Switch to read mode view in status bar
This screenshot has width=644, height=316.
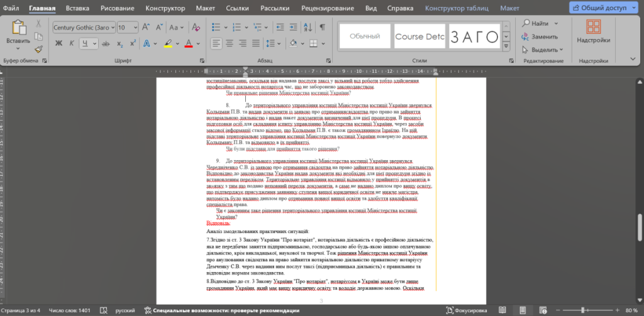click(x=502, y=310)
